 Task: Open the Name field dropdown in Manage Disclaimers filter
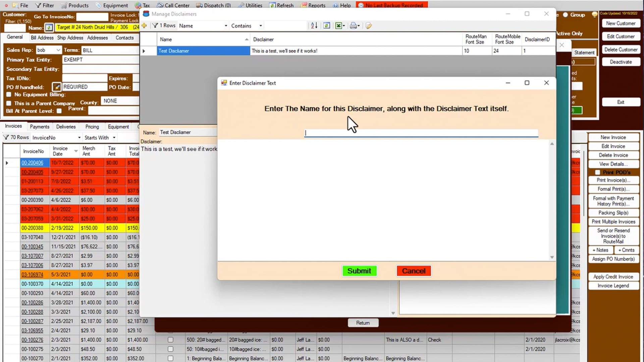[226, 26]
